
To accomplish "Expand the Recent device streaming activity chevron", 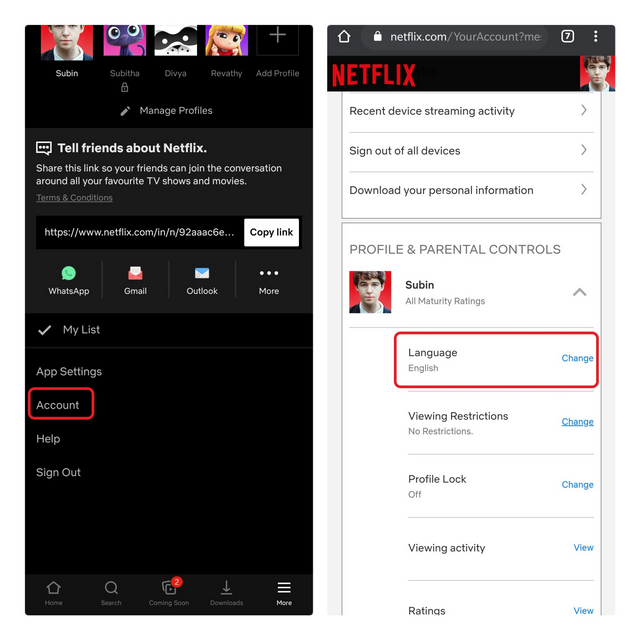I will click(x=584, y=110).
